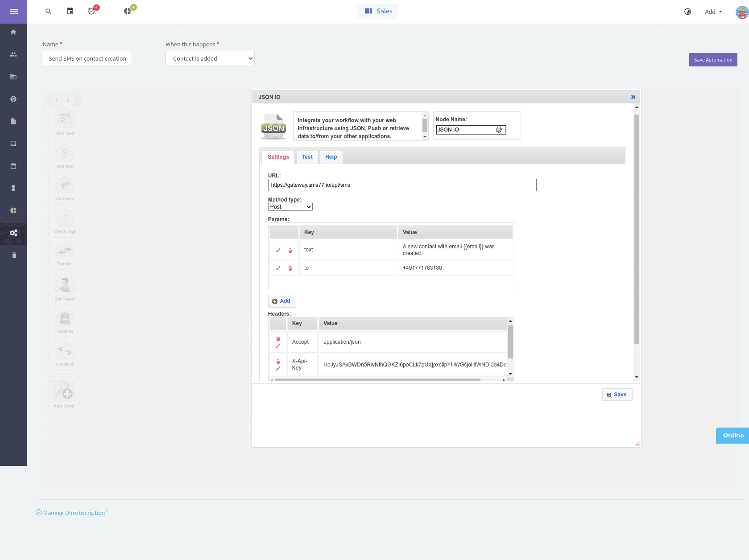The height and width of the screenshot is (560, 749).
Task: Delete the Accept header row
Action: [278, 339]
